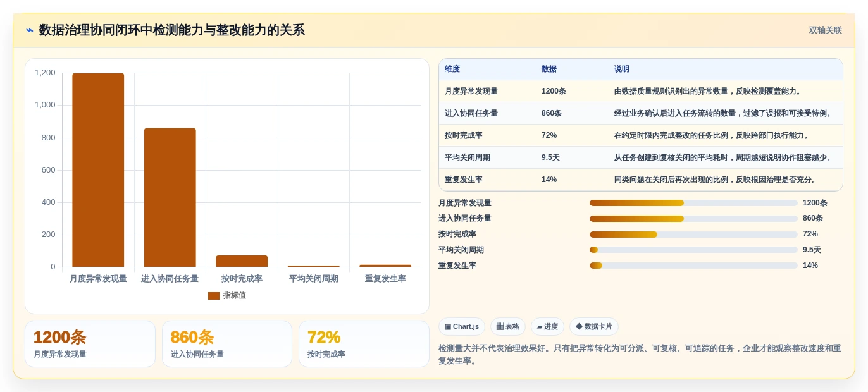This screenshot has height=392, width=868.
Task: Click the 860条 data card
Action: point(227,344)
